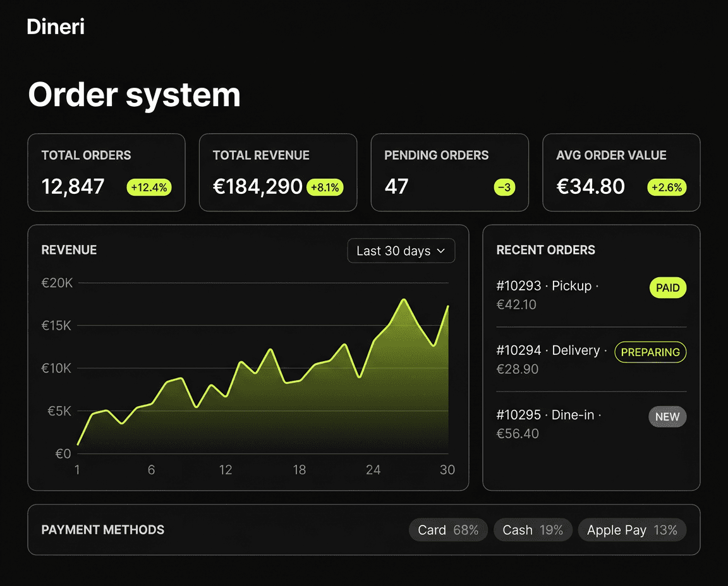Click day 6 on chart axis
Screen dimensions: 728x586
pyautogui.click(x=152, y=470)
